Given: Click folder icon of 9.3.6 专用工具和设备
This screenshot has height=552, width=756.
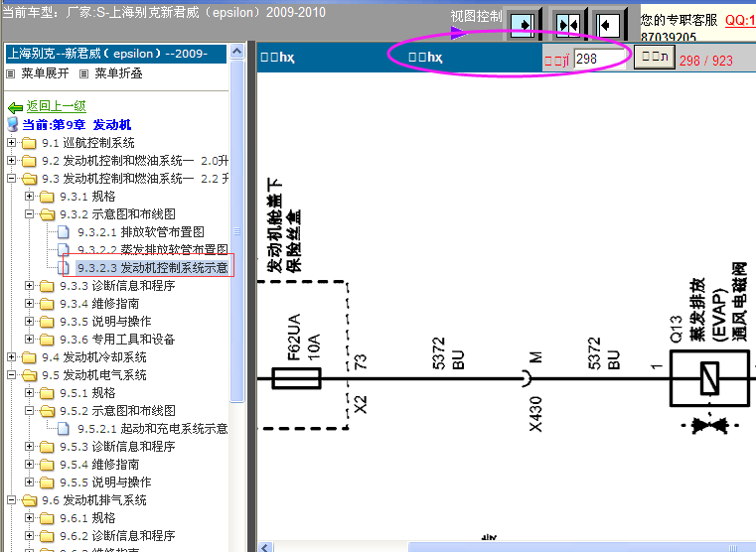Looking at the screenshot, I should pos(47,340).
